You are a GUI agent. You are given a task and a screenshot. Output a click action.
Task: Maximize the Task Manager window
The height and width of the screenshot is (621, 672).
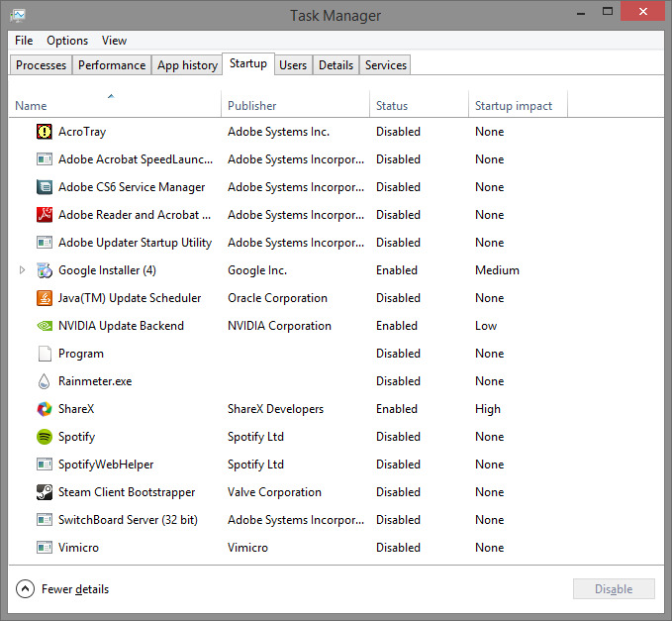[608, 12]
